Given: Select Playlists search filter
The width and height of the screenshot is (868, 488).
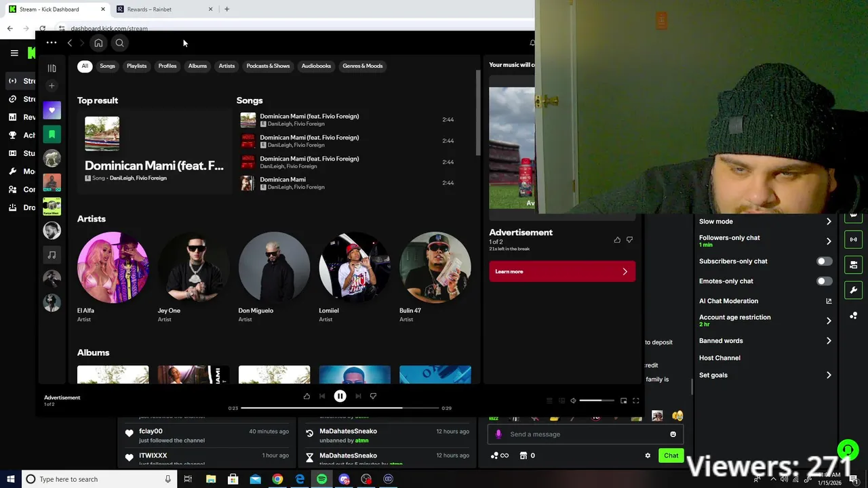Looking at the screenshot, I should 136,66.
